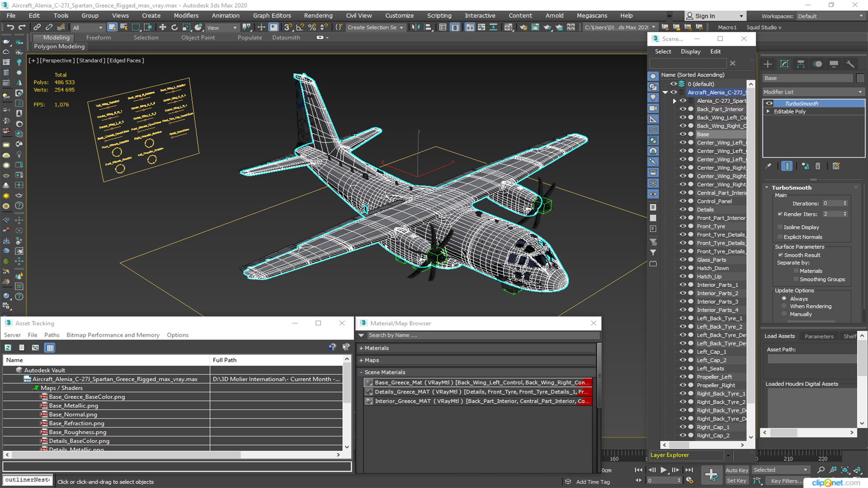The image size is (868, 488).
Task: Click the Iterations value field
Action: click(832, 203)
